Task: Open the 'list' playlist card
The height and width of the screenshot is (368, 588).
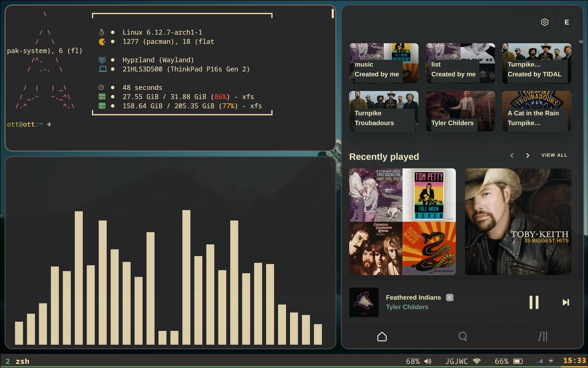Action: 460,63
